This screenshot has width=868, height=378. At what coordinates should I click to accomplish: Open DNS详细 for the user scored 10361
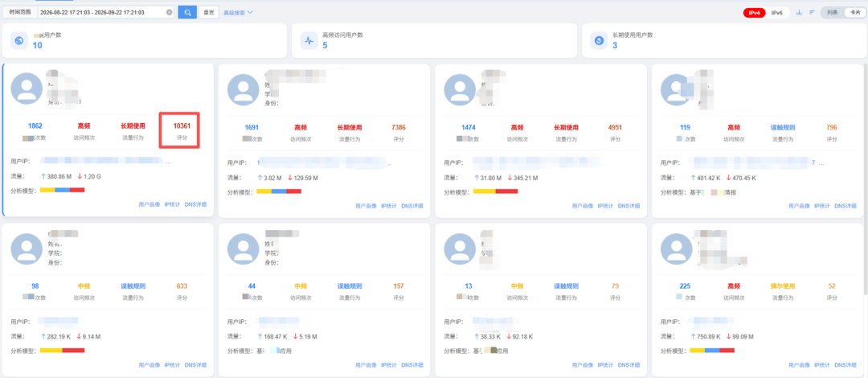195,204
